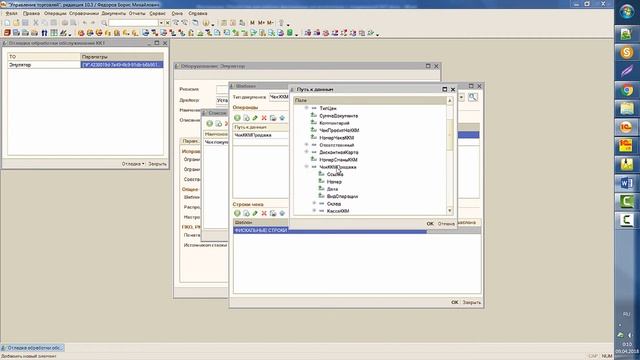640x360 pixels.
Task: Select the ФИСКАЛЬНЫЕ СТРОКИ row
Action: (330, 231)
